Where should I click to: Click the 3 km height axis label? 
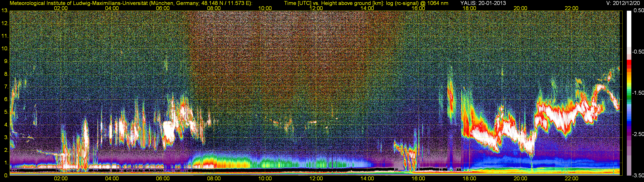point(6,137)
